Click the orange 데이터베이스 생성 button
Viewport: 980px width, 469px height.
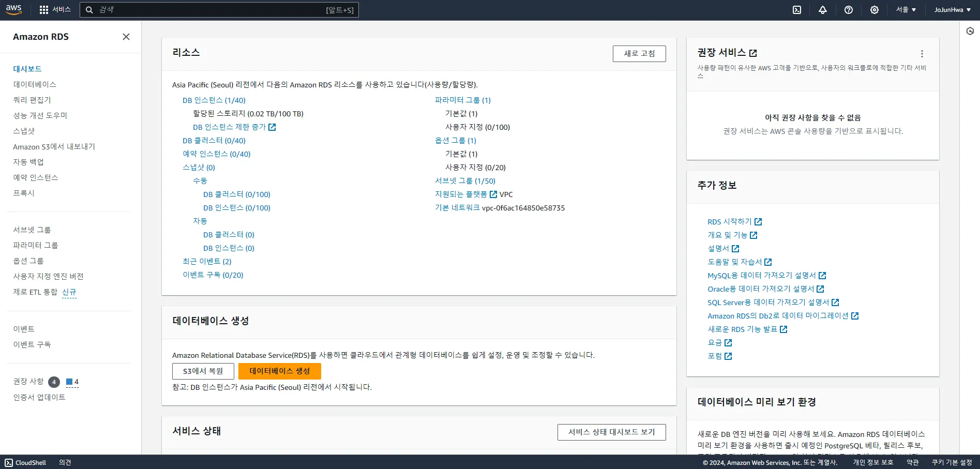[x=280, y=371]
